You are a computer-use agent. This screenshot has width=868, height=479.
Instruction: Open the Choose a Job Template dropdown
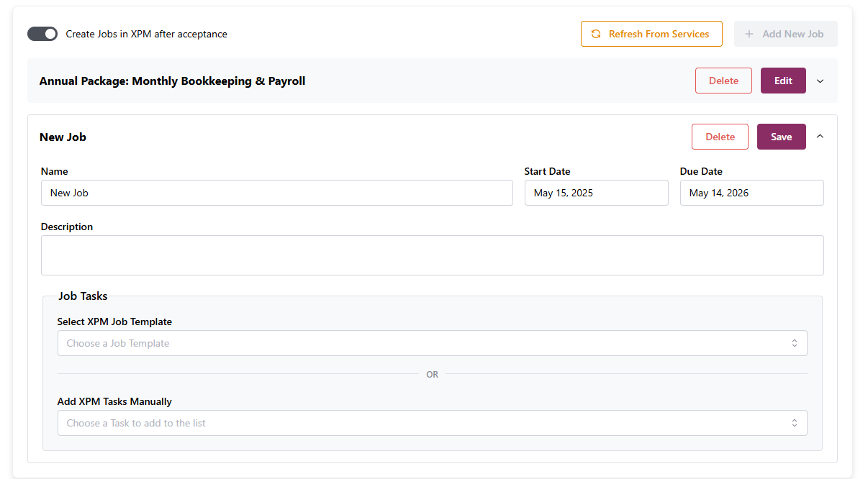[x=425, y=343]
